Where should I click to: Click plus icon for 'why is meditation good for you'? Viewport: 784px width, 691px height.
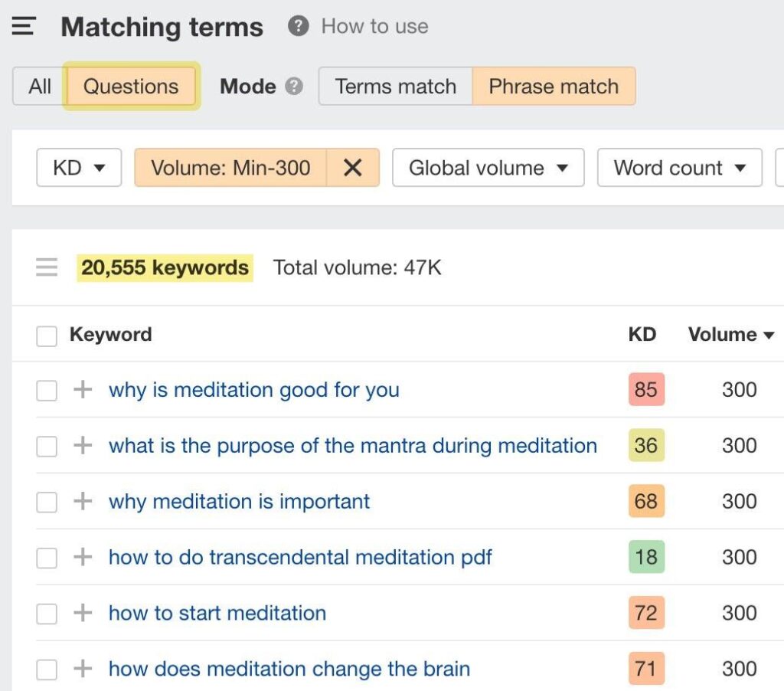click(83, 390)
